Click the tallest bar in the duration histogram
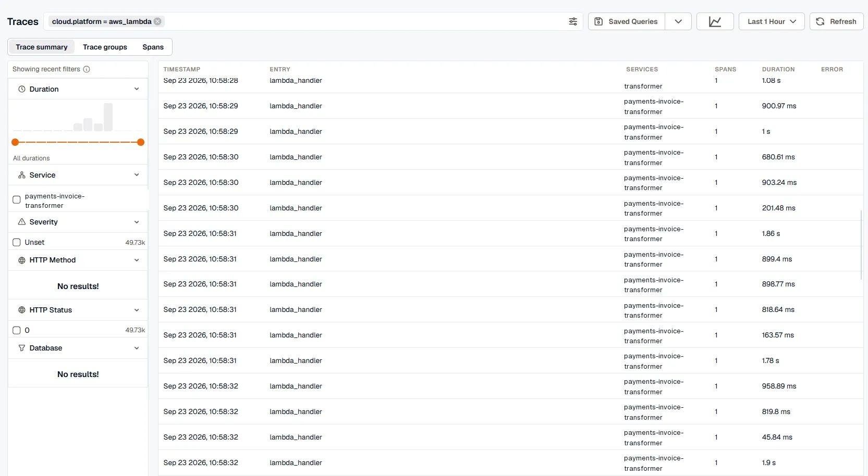The width and height of the screenshot is (868, 476). [x=108, y=117]
